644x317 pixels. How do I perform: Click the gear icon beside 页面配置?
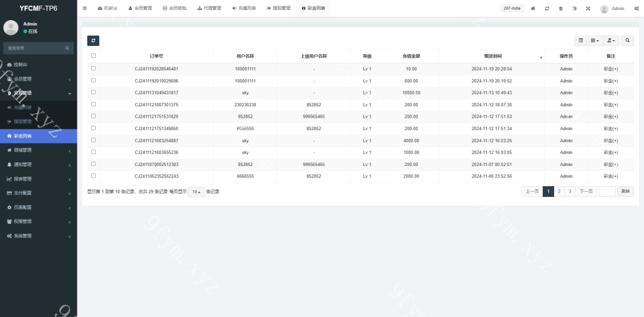point(9,208)
